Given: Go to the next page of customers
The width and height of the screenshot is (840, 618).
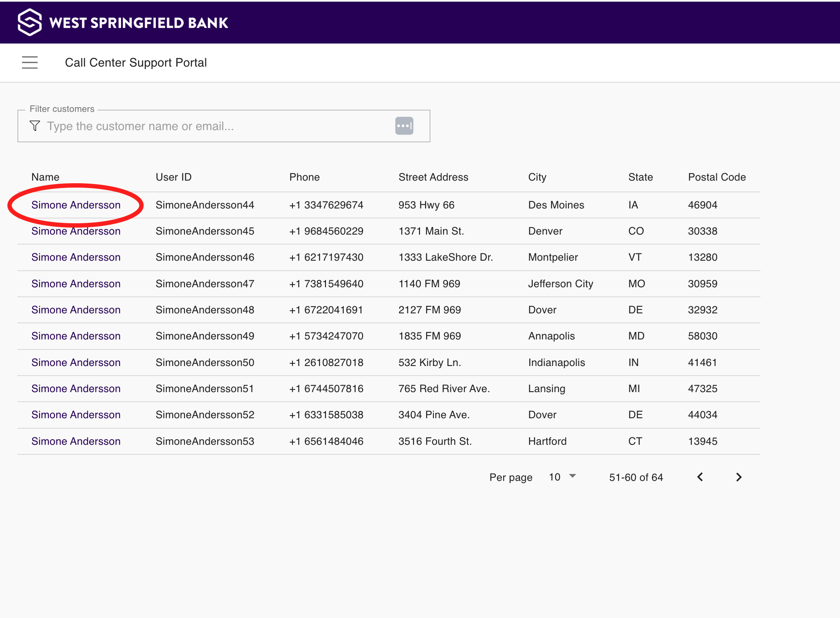Looking at the screenshot, I should (x=738, y=477).
